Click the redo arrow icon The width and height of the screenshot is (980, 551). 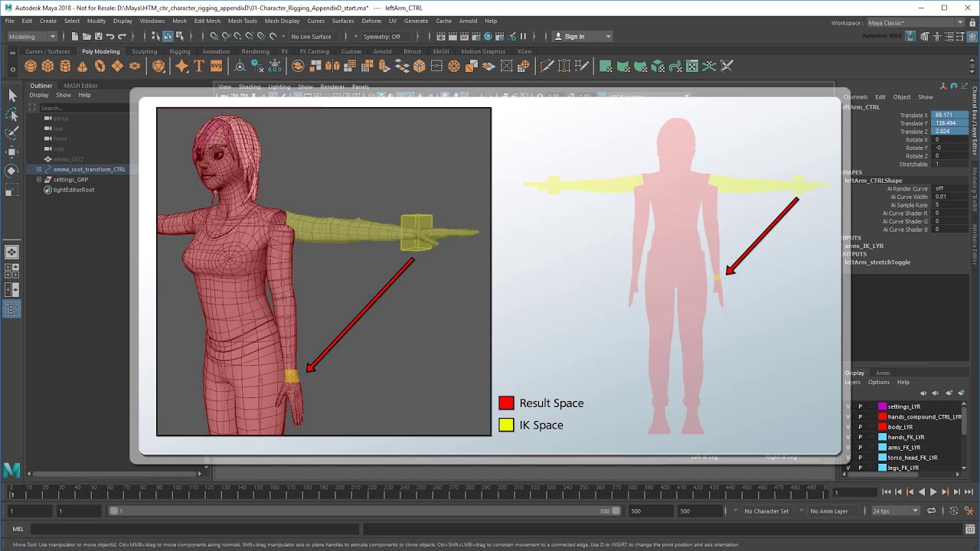pyautogui.click(x=122, y=36)
